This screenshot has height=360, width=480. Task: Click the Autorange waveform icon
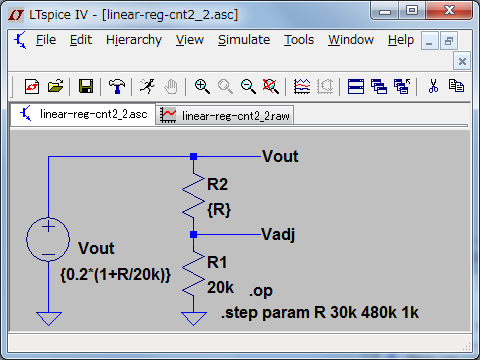302,87
